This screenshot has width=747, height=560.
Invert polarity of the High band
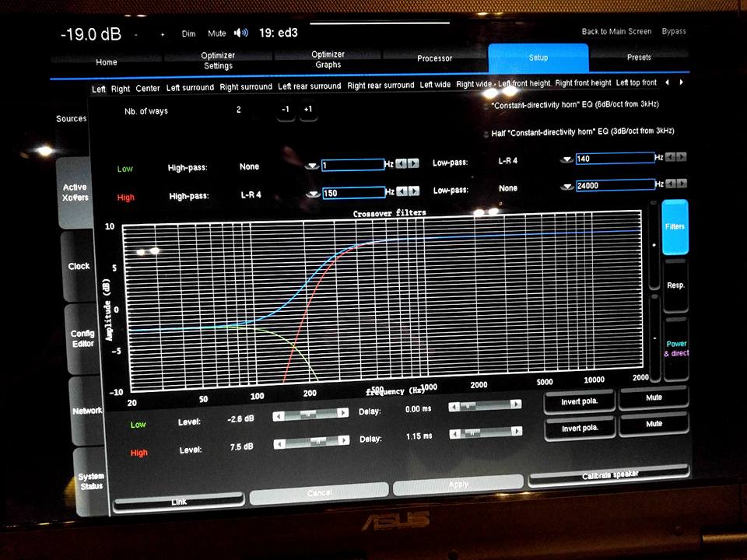point(579,429)
